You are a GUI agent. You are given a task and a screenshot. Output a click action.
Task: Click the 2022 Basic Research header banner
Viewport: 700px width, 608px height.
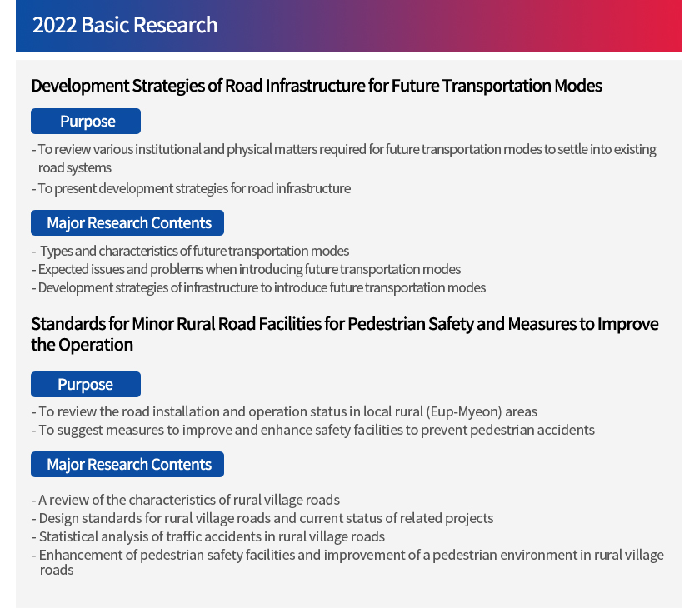(x=348, y=26)
